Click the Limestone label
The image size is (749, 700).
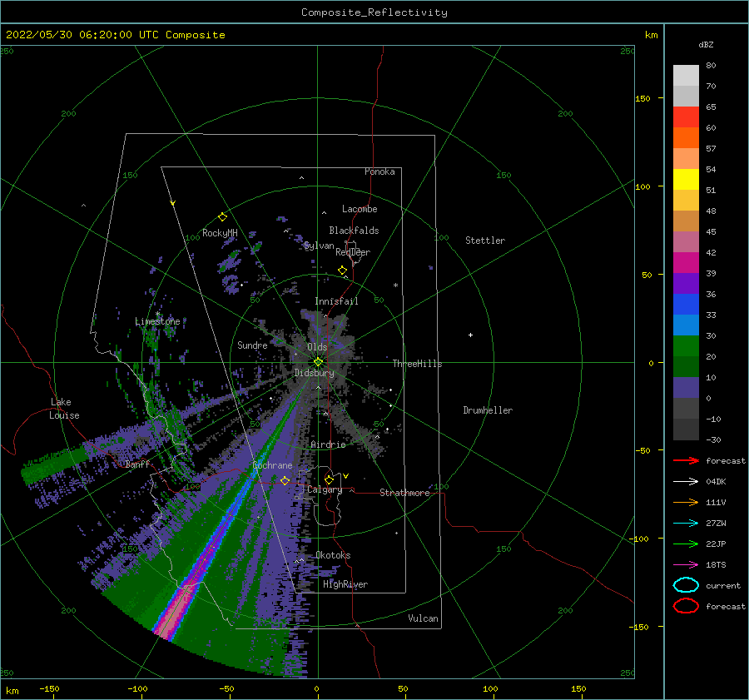(x=157, y=321)
